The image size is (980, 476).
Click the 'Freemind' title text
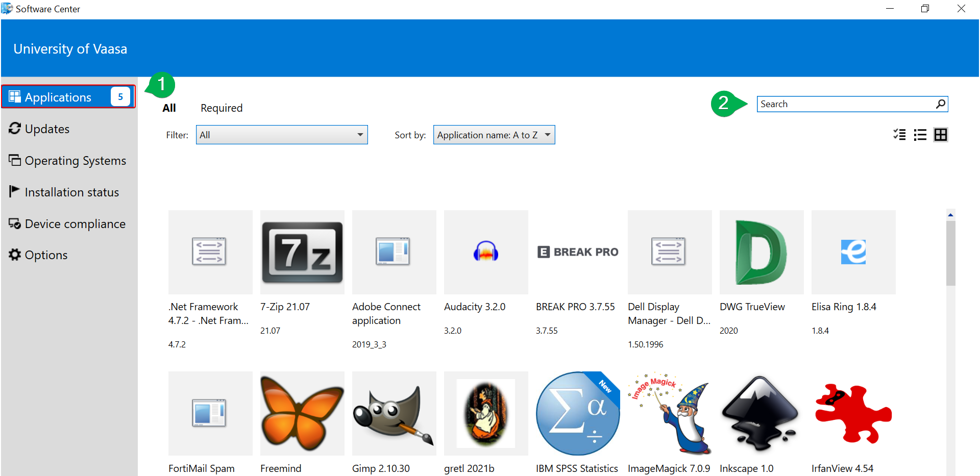coord(281,468)
